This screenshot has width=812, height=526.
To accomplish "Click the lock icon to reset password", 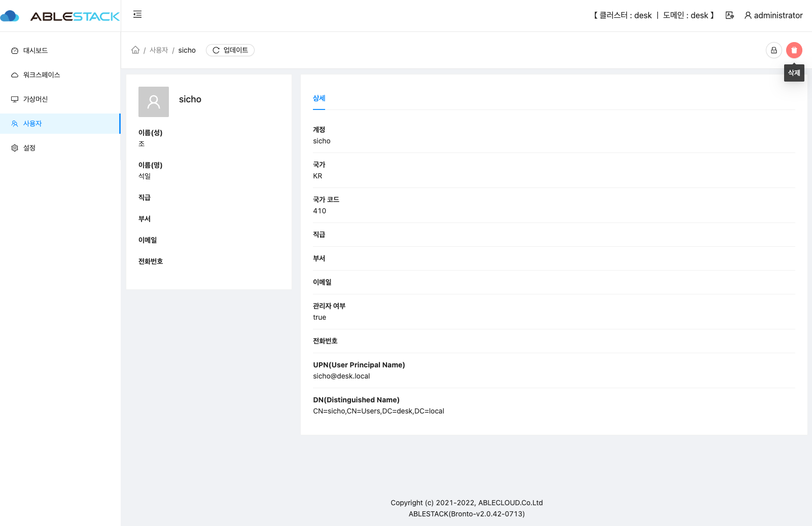I will (773, 50).
